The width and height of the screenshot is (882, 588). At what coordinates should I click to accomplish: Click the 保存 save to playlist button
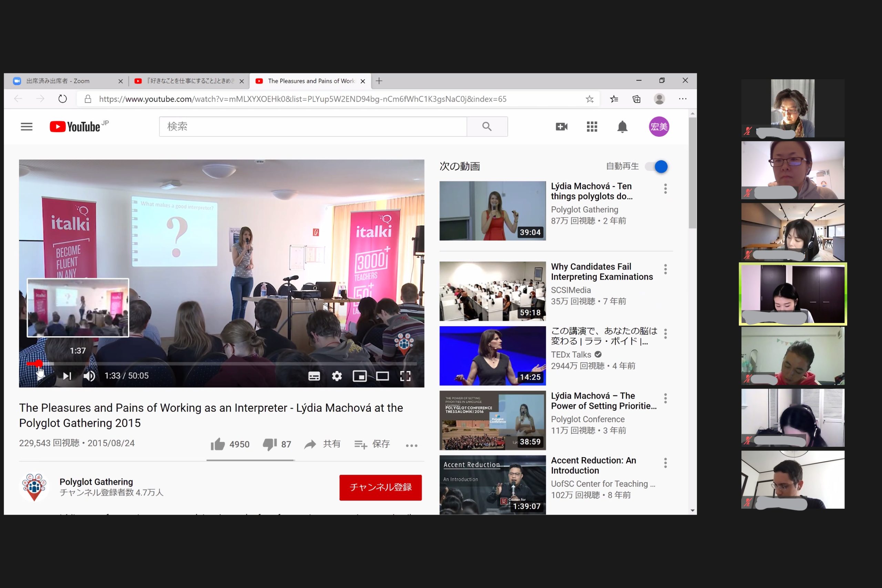click(372, 444)
